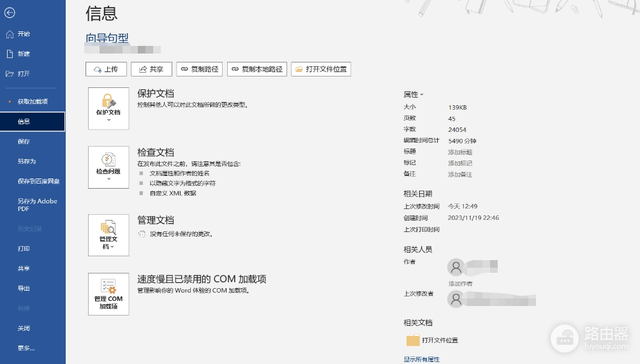Click the word count value 24054

[457, 129]
